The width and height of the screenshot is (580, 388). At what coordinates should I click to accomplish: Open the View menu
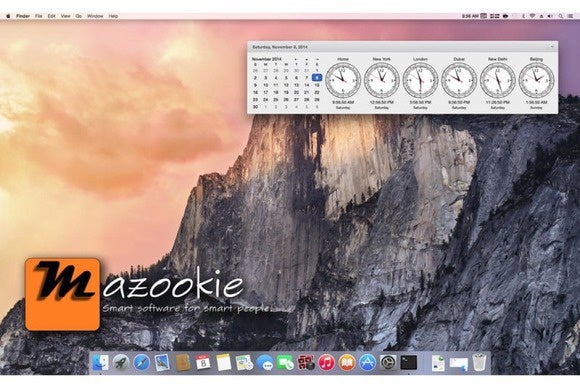click(x=65, y=16)
